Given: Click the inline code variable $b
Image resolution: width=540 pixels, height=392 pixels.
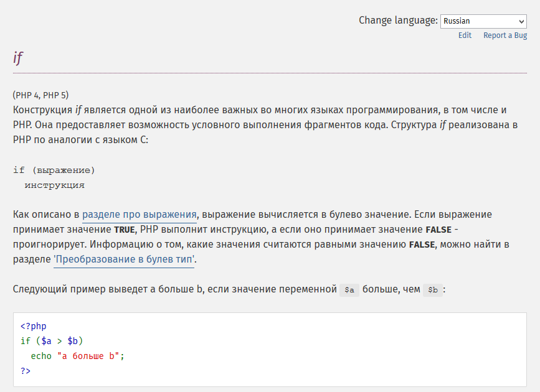Looking at the screenshot, I should tap(432, 290).
